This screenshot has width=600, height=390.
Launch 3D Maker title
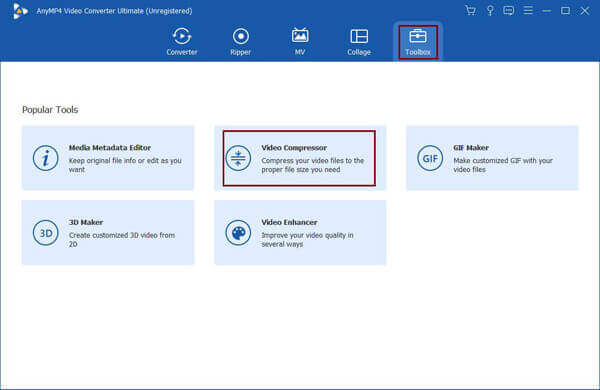86,222
